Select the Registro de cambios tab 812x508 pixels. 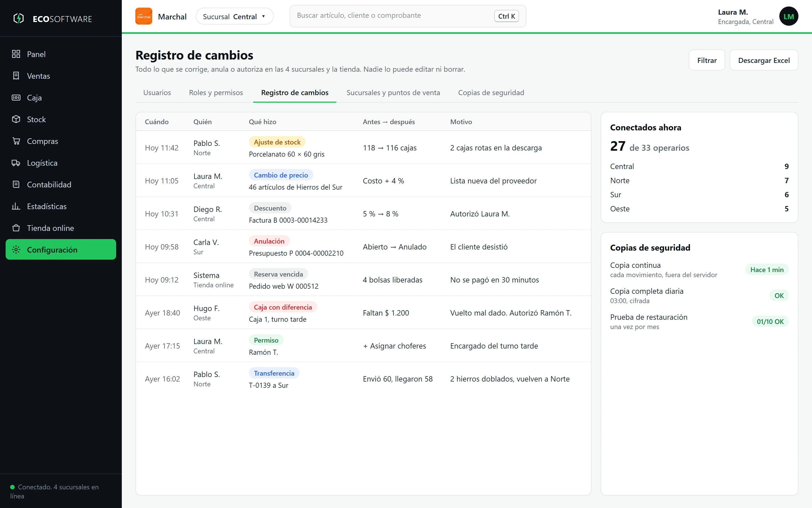[295, 93]
